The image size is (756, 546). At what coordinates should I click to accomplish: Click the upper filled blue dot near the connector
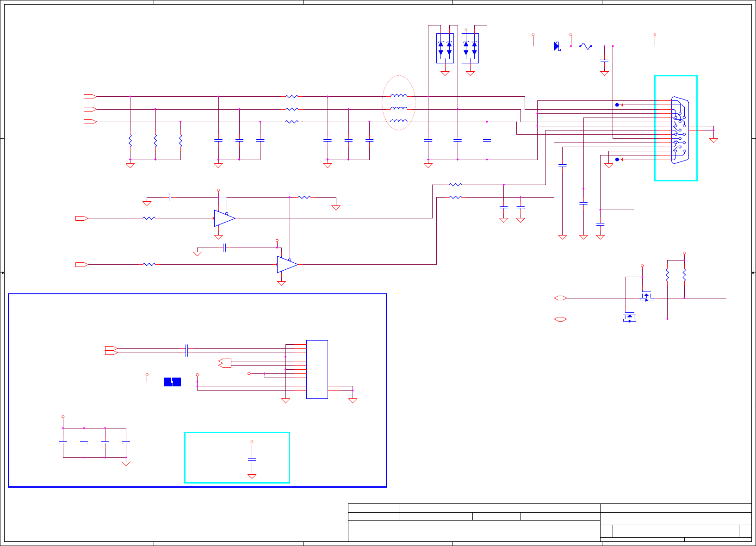click(617, 105)
